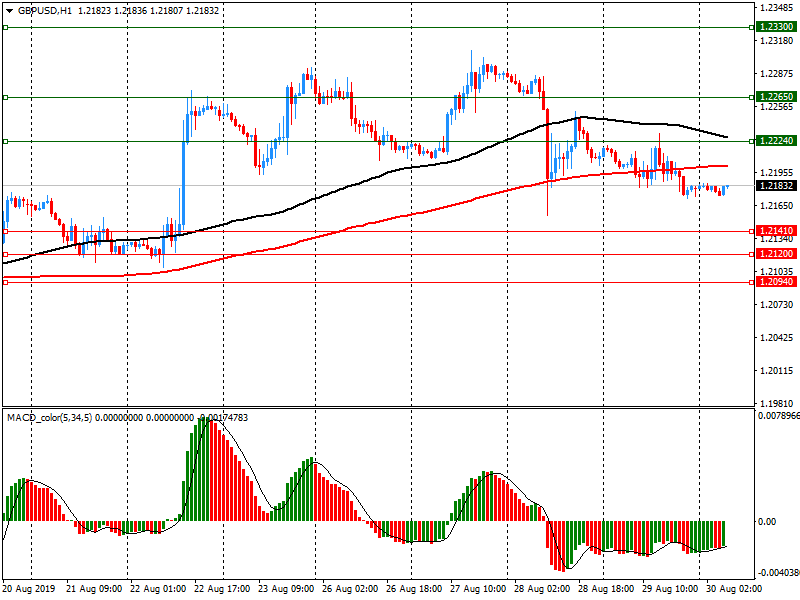Click the 29 Aug 10:00 time axis label
The image size is (800, 600).
[x=670, y=589]
